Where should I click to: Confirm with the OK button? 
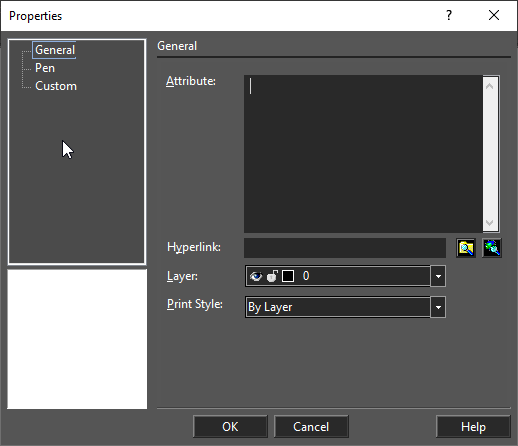230,427
